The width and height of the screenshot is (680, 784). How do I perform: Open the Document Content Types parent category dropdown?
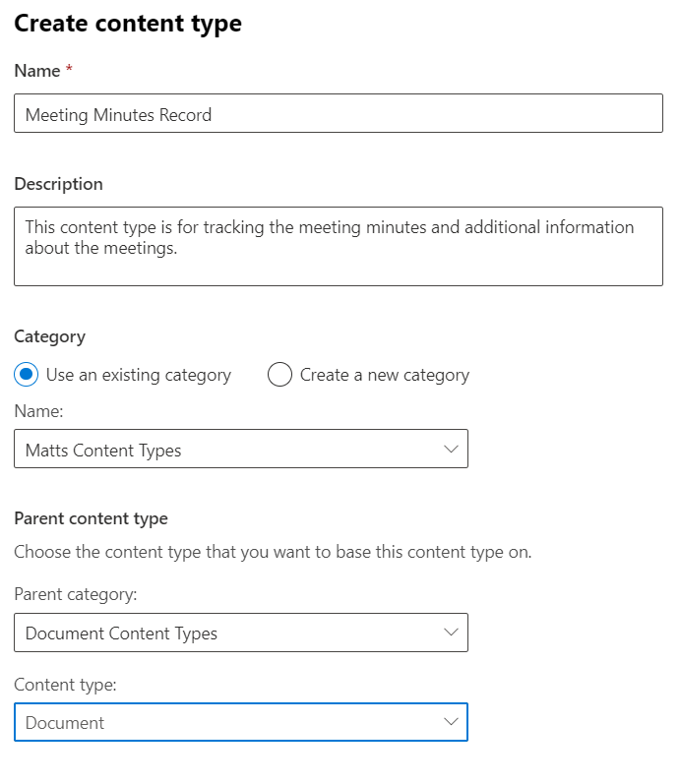coord(241,633)
